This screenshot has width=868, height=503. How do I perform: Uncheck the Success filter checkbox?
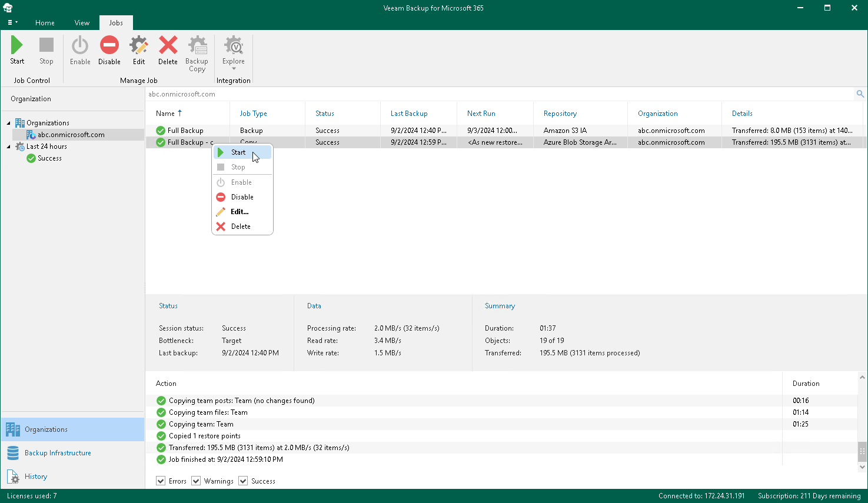point(242,481)
